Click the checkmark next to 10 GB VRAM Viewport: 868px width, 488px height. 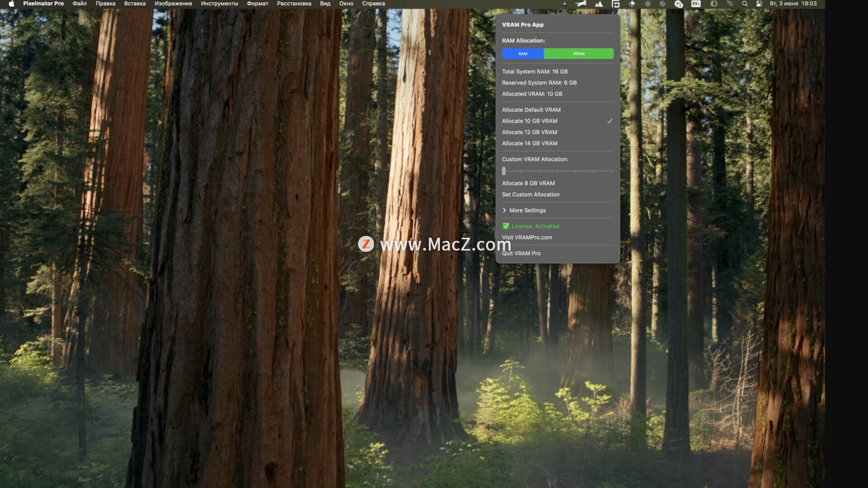[609, 121]
